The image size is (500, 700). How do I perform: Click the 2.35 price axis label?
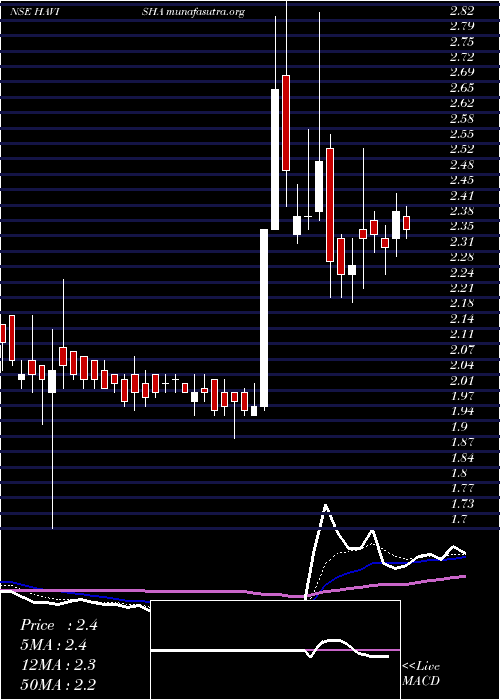(x=462, y=226)
